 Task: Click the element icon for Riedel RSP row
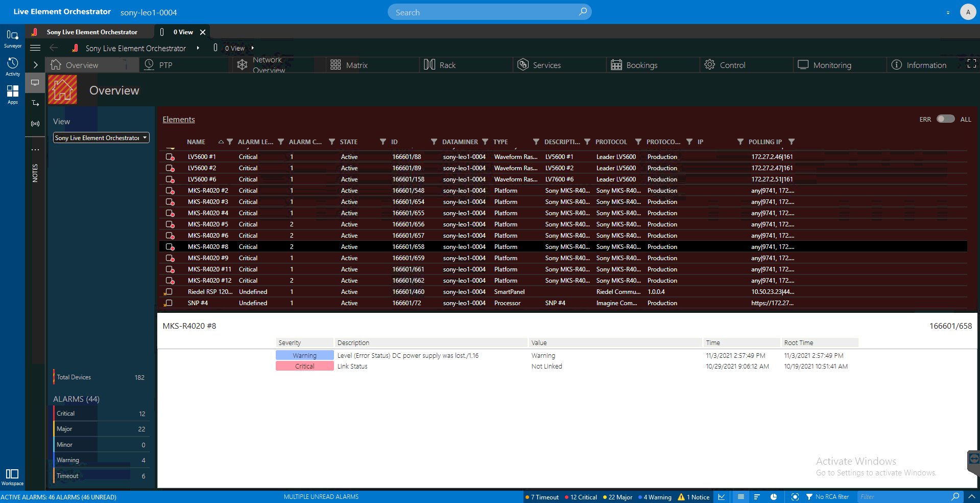[168, 292]
